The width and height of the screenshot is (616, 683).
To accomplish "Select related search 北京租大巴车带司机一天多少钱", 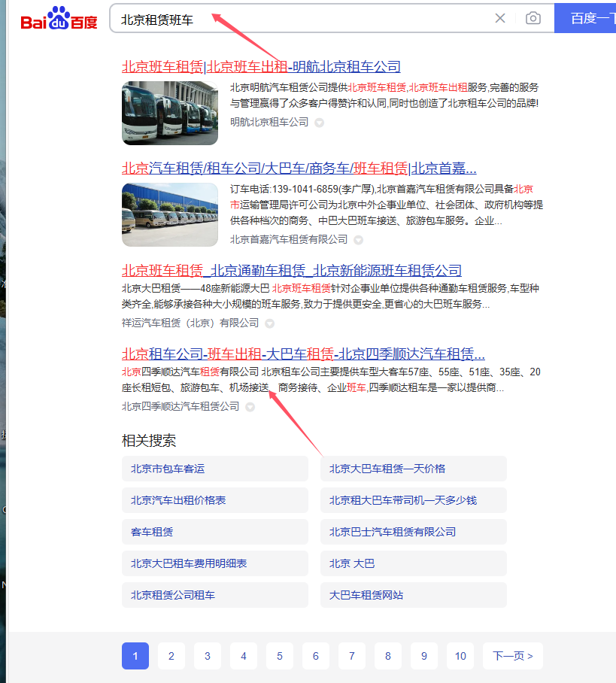I will click(414, 500).
